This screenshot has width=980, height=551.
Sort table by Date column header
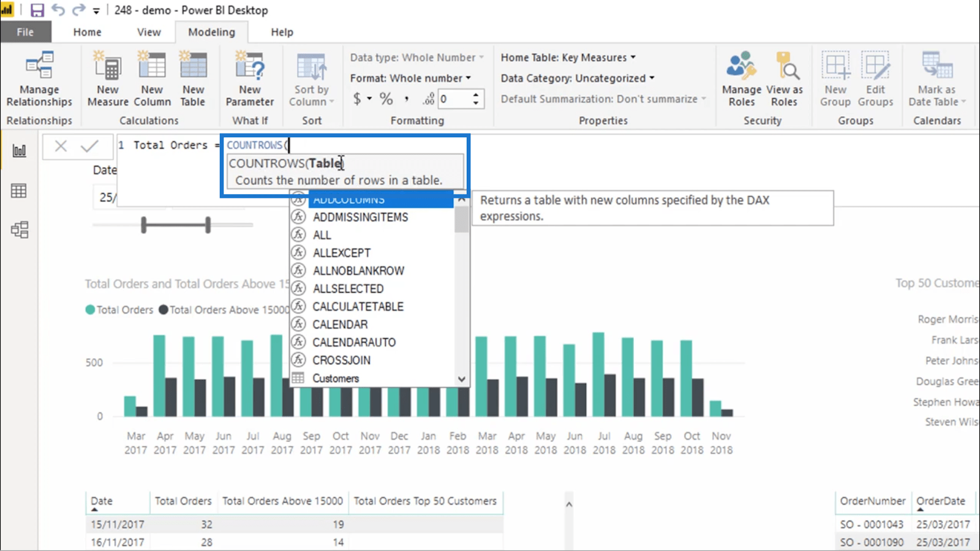pyautogui.click(x=102, y=501)
